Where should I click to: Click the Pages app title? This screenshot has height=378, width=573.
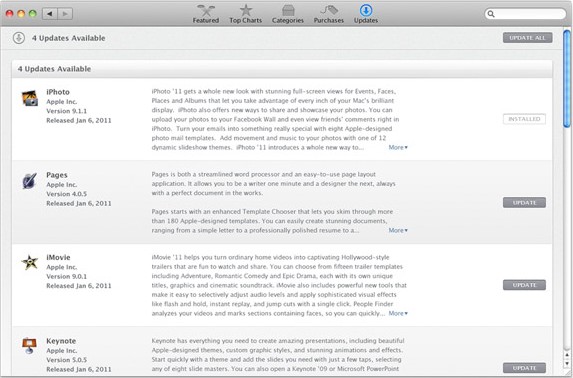(57, 175)
